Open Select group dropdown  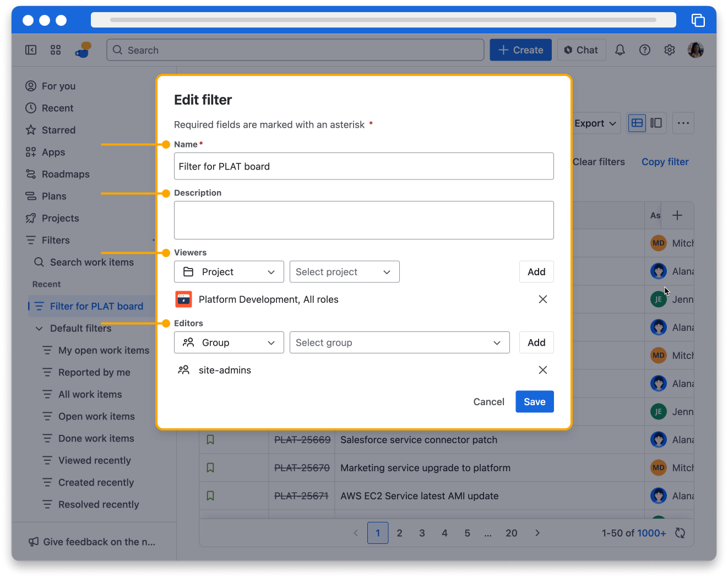(x=400, y=342)
